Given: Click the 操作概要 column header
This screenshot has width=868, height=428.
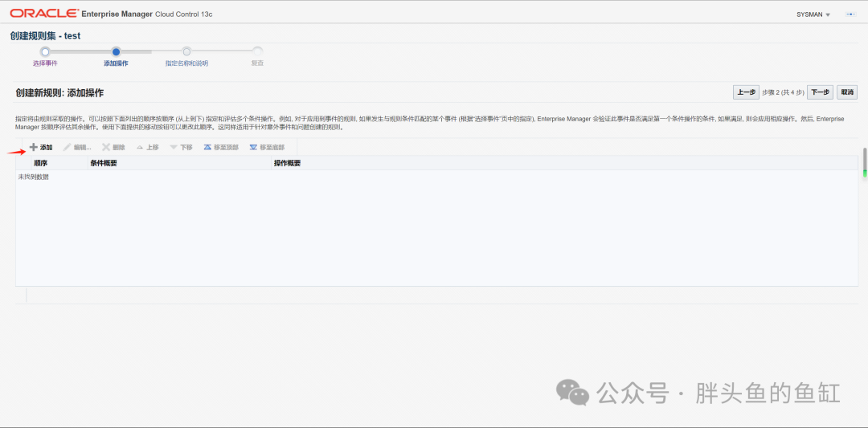Looking at the screenshot, I should (287, 163).
